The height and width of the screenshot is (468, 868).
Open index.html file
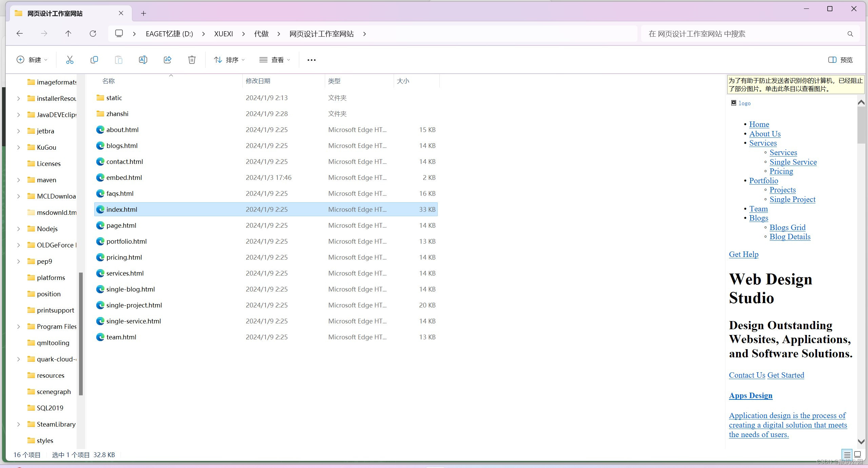coord(121,209)
